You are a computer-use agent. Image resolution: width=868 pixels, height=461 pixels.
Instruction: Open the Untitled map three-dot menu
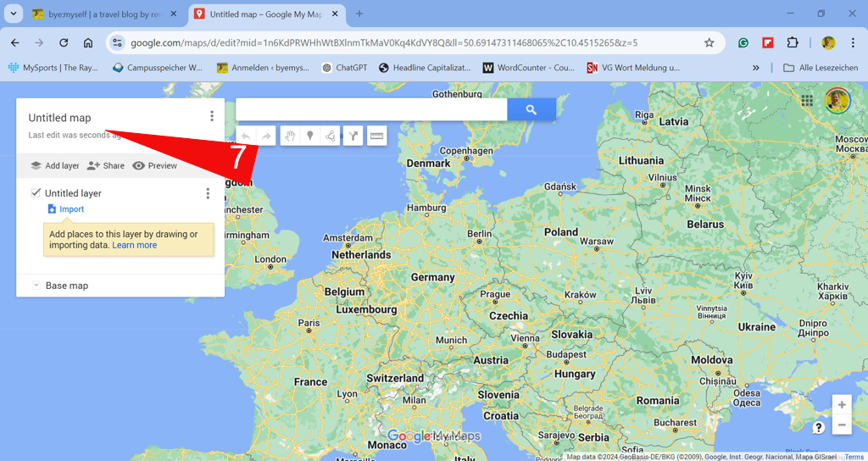211,115
